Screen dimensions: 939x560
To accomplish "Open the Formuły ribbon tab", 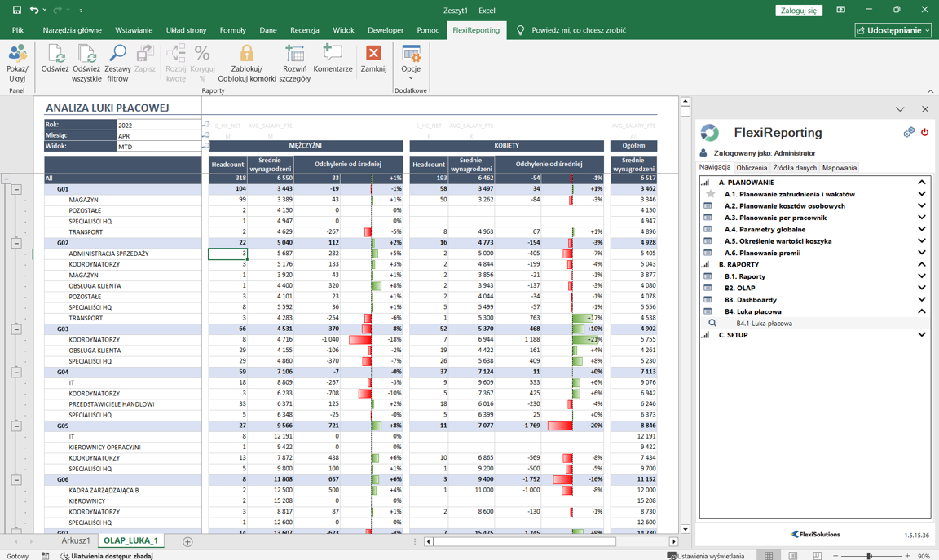I will [x=232, y=30].
